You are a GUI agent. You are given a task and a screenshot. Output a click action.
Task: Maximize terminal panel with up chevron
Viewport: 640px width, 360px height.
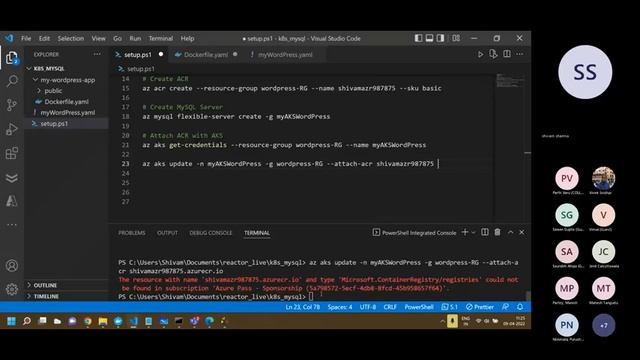pos(510,232)
